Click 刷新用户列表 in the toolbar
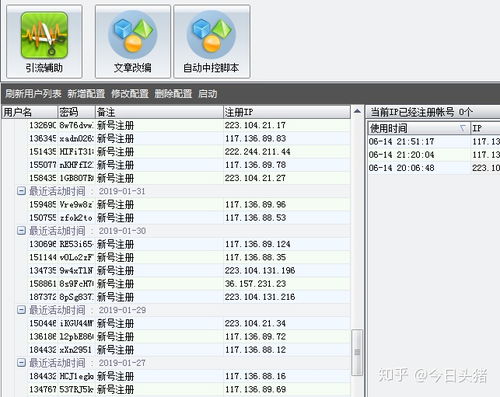500x397 pixels. click(x=33, y=94)
